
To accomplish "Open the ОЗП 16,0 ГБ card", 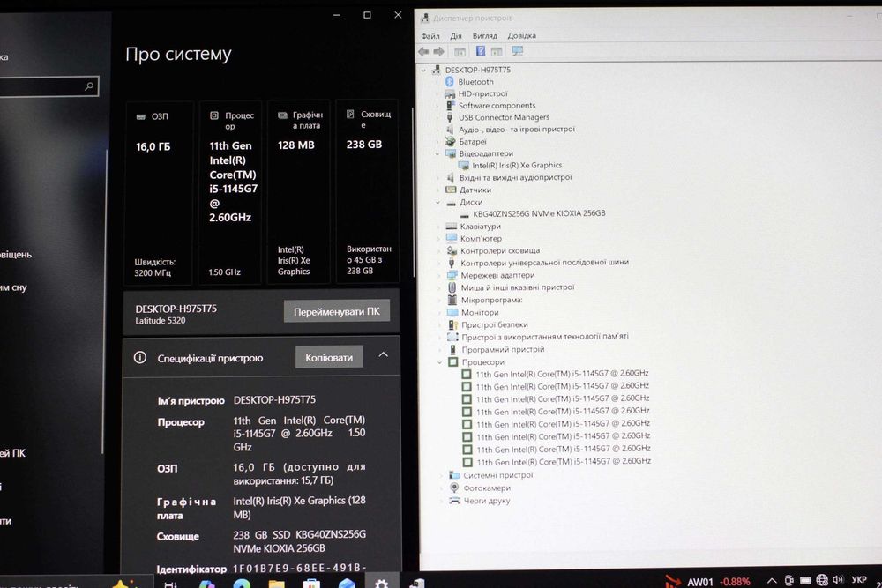I will [159, 193].
